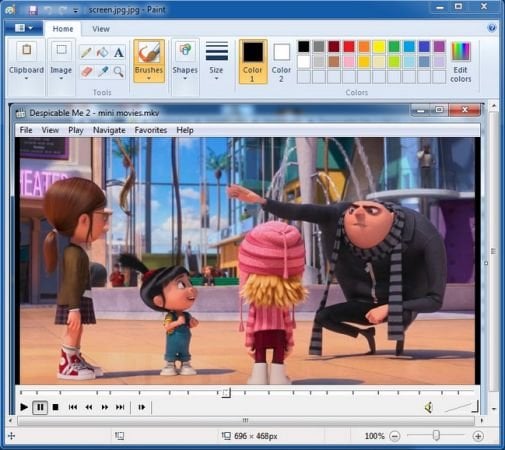
Task: Pick the red color swatch
Action: click(349, 47)
